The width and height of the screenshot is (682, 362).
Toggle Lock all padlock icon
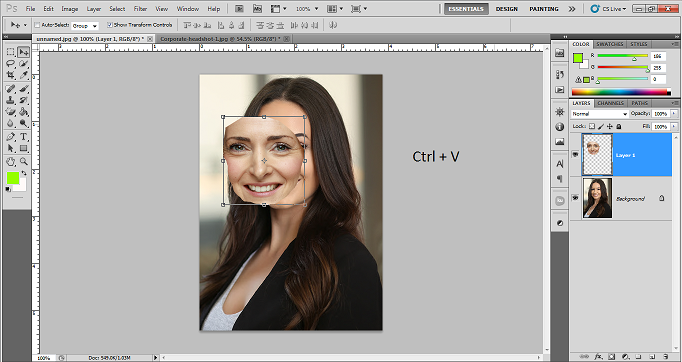(x=619, y=127)
